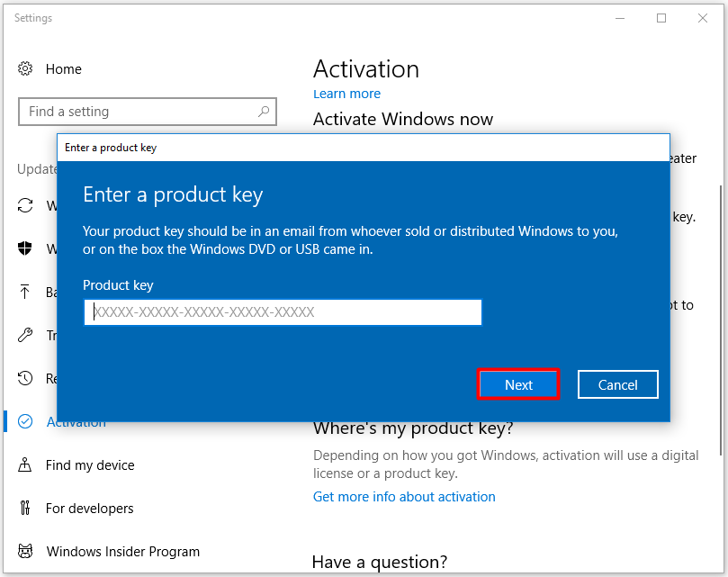
Task: Click the Settings page vertical scrollbar
Action: [721, 320]
